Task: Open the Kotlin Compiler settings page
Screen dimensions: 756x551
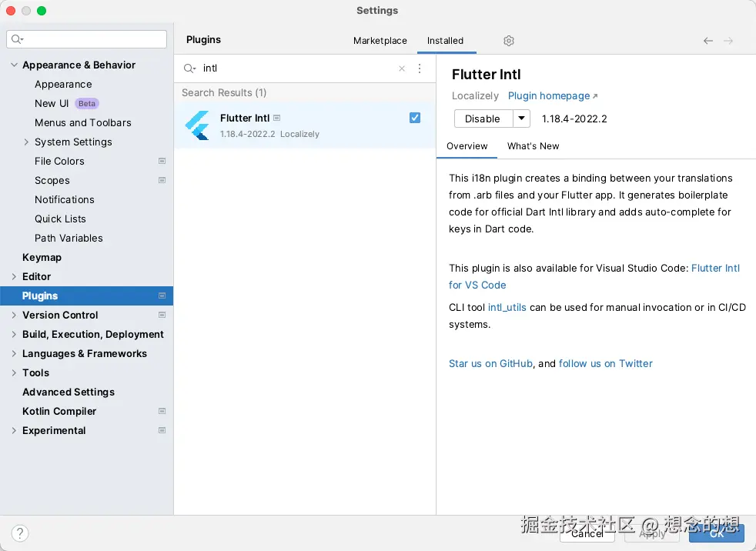Action: (59, 411)
